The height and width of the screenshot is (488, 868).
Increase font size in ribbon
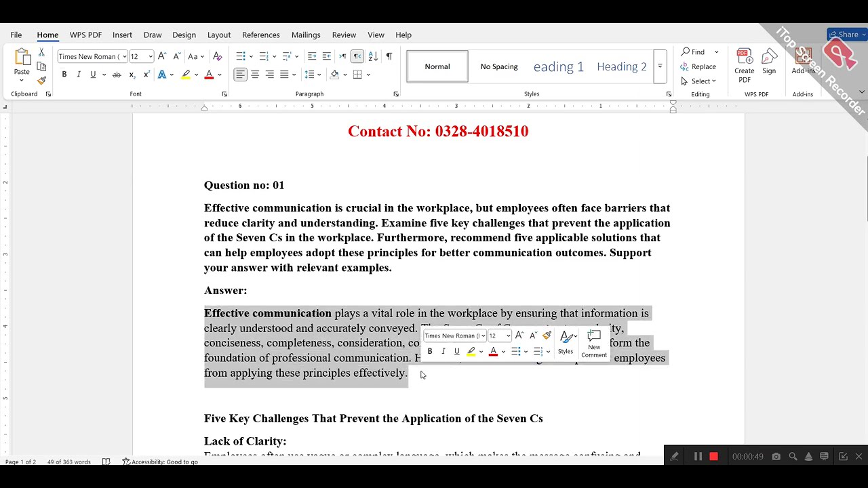pyautogui.click(x=162, y=56)
